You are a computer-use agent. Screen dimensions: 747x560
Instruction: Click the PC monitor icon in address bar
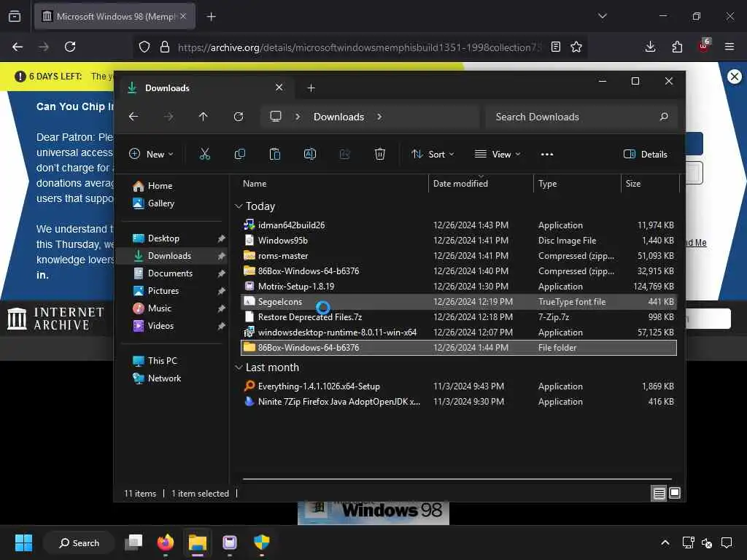click(x=275, y=117)
